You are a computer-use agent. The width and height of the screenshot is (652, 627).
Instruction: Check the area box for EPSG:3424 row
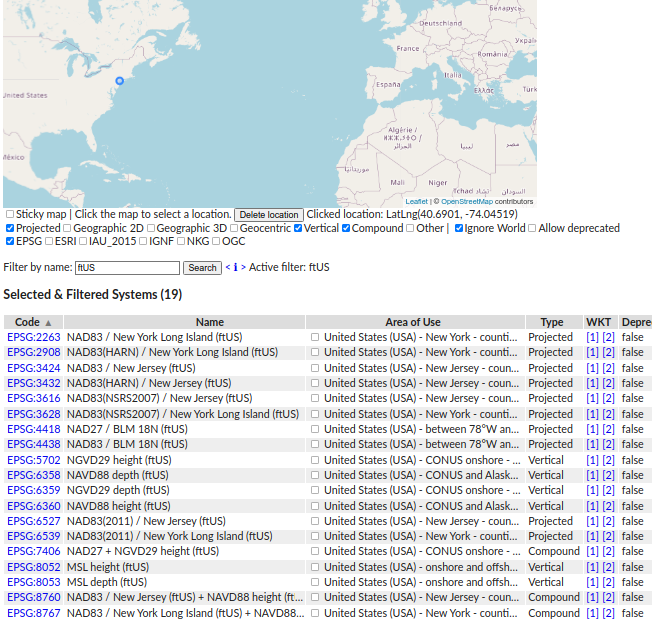coord(315,368)
